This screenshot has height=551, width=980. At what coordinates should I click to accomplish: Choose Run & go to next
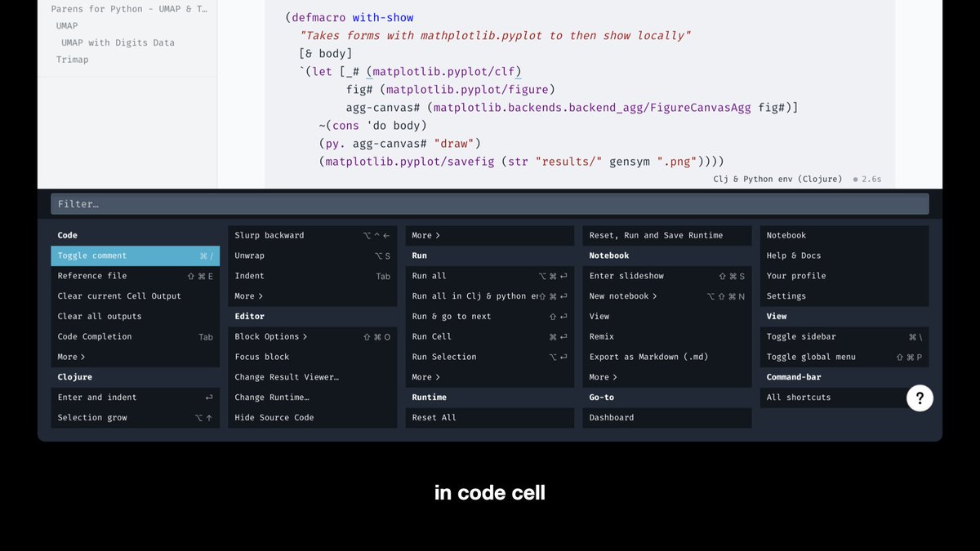point(489,317)
